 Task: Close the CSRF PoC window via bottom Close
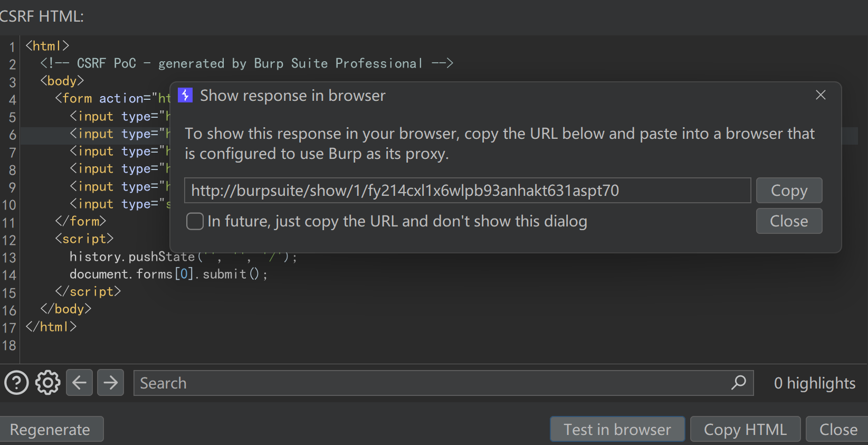(837, 430)
